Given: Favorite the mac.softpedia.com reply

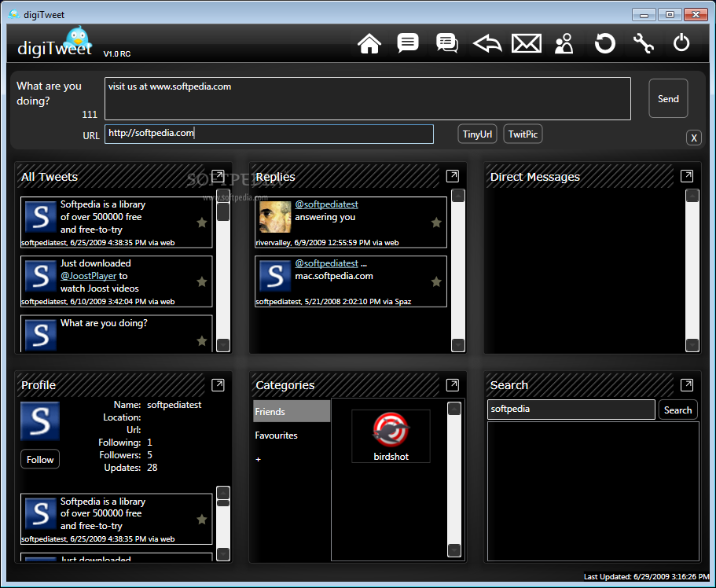Looking at the screenshot, I should coord(436,281).
